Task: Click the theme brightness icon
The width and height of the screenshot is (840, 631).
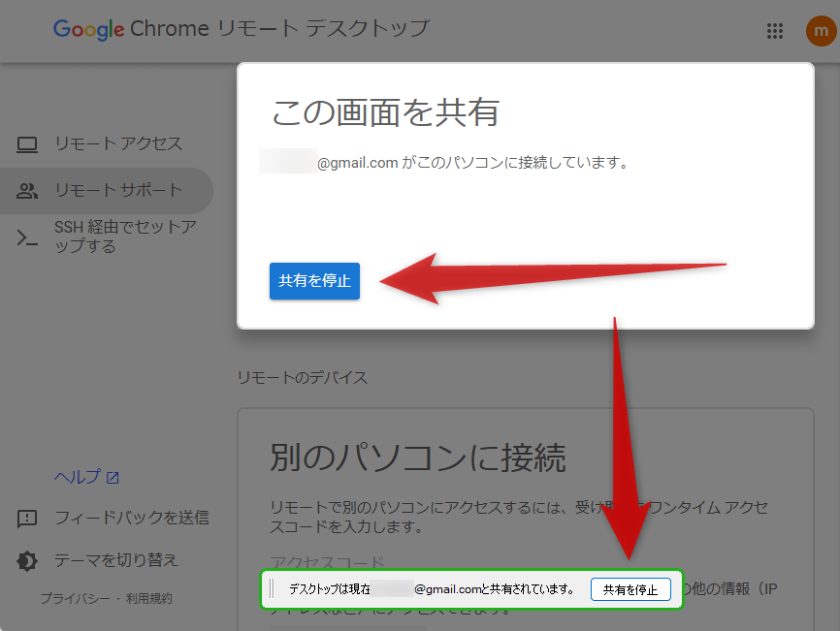Action: (x=27, y=561)
